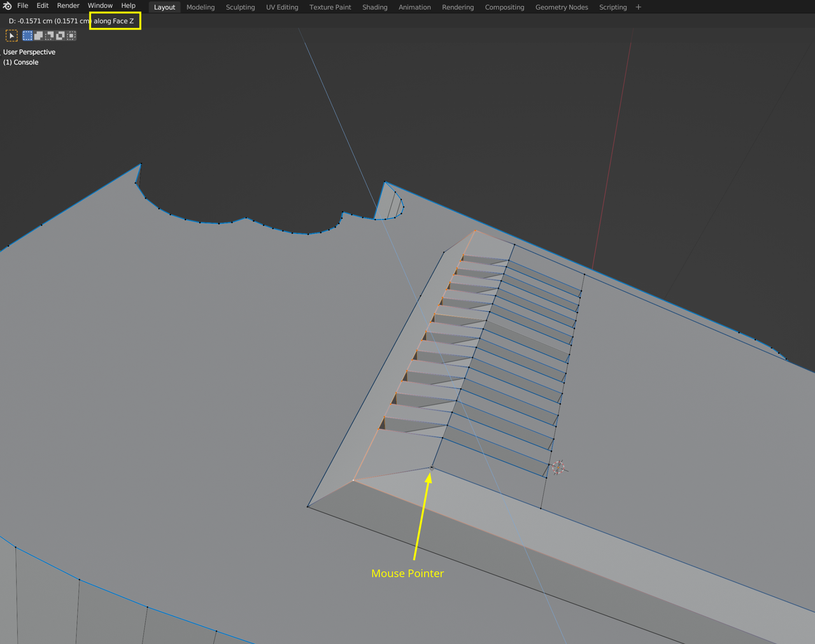815x644 pixels.
Task: Go to the Shading workspace tab
Action: coord(374,7)
